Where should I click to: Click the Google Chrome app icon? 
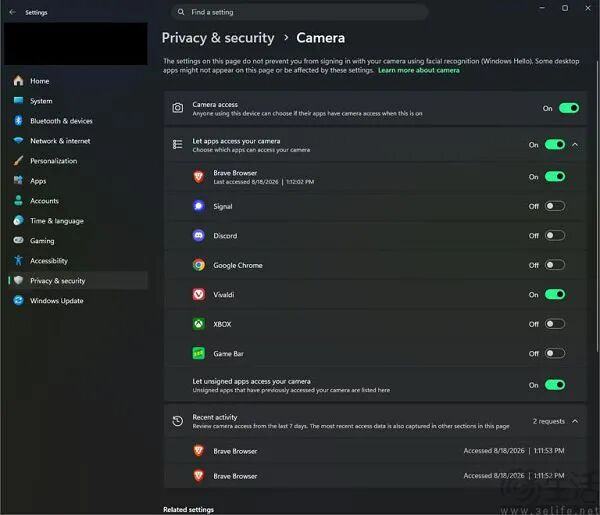[x=199, y=265]
